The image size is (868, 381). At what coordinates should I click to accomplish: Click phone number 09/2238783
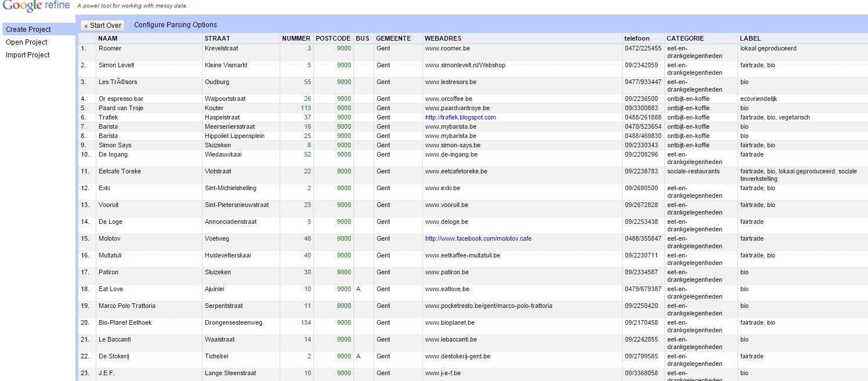(x=641, y=171)
